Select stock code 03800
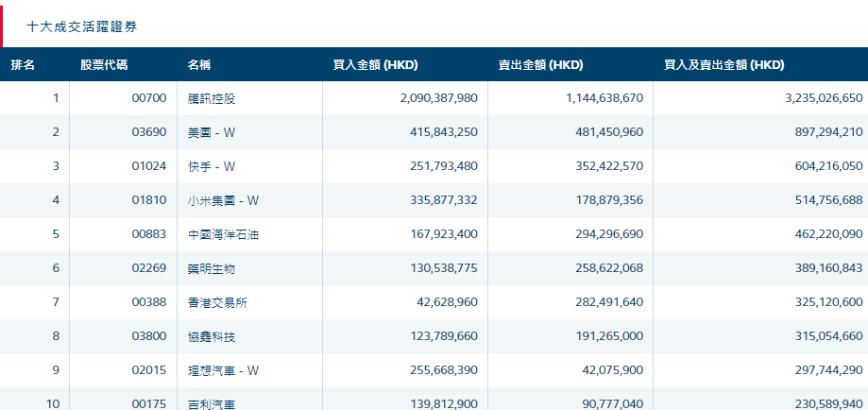The image size is (868, 410). pos(149,336)
